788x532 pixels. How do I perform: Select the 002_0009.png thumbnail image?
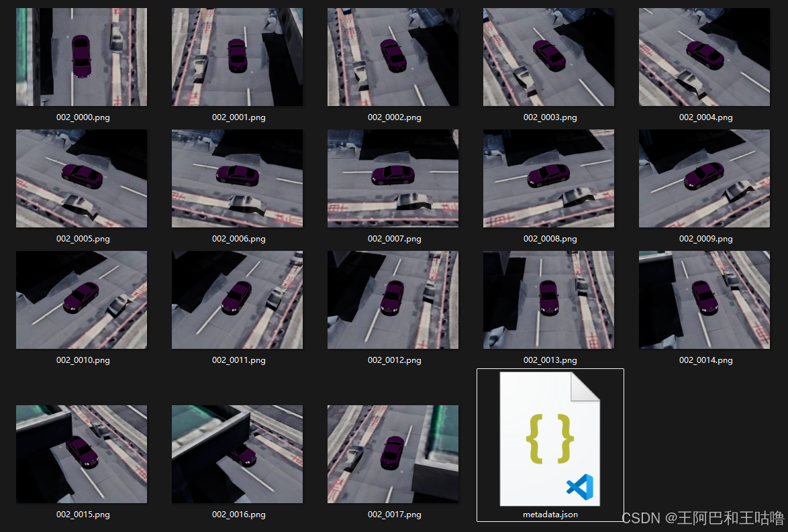tap(705, 178)
